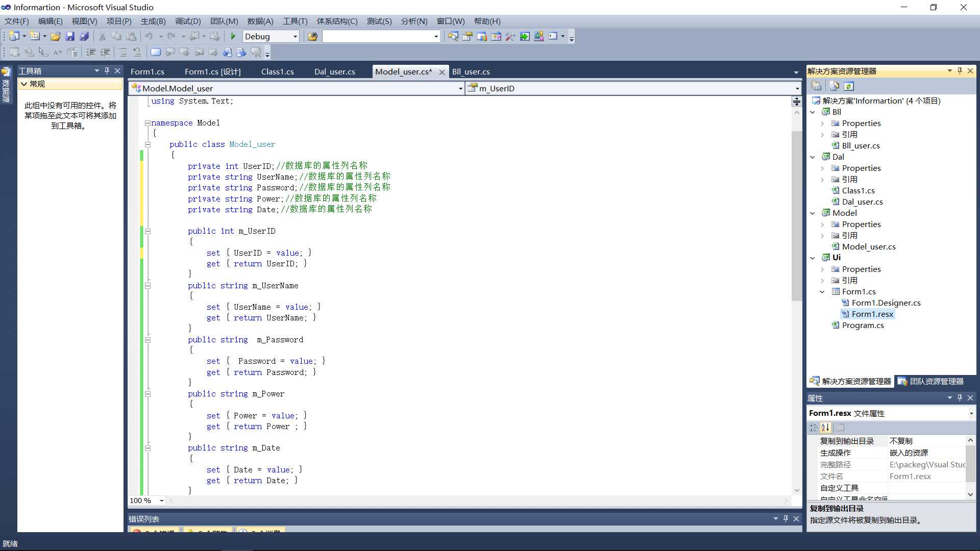
Task: Click the Uncomment Selection icon
Action: point(137,52)
